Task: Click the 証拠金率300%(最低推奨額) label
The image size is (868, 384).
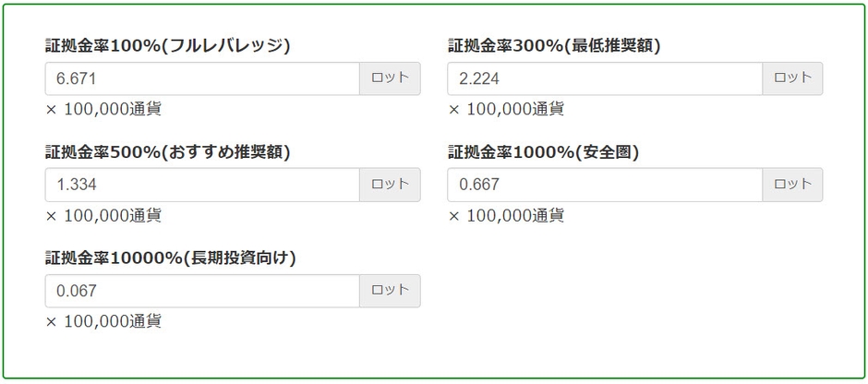Action: [x=554, y=46]
